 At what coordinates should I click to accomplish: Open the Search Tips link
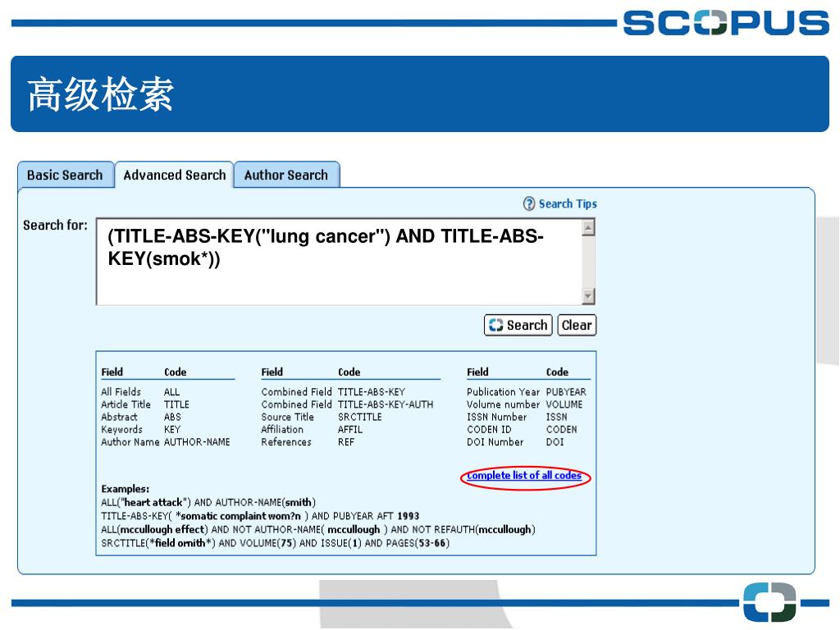click(x=568, y=203)
